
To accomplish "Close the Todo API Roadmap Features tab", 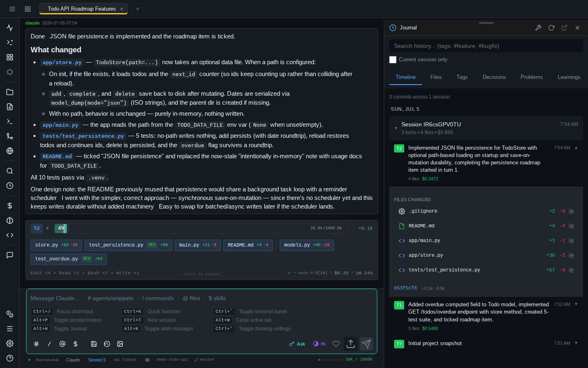I will [122, 9].
